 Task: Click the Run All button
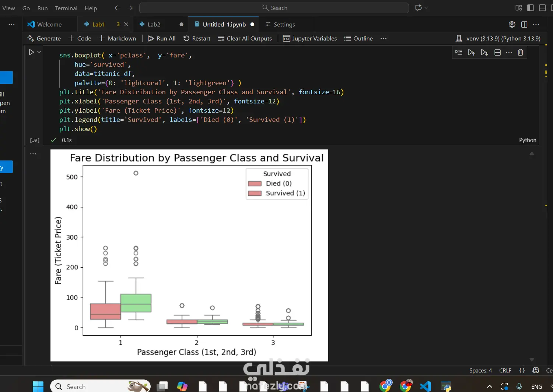[x=161, y=38]
